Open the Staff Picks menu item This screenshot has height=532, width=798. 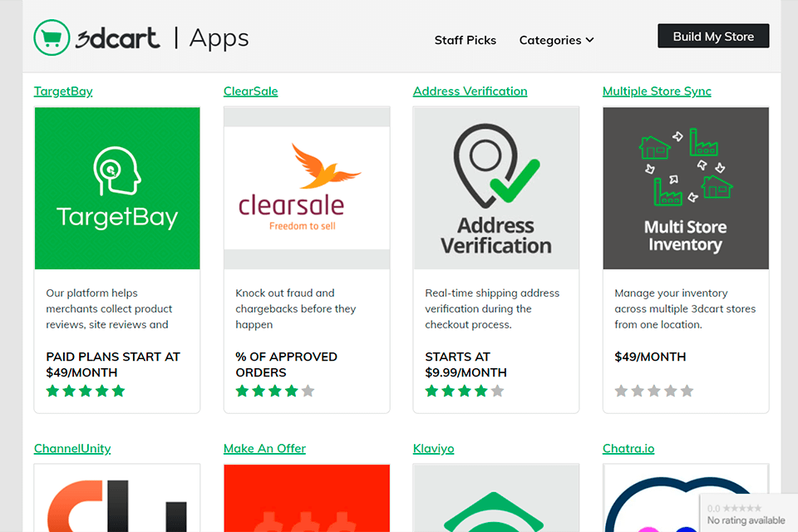tap(465, 40)
